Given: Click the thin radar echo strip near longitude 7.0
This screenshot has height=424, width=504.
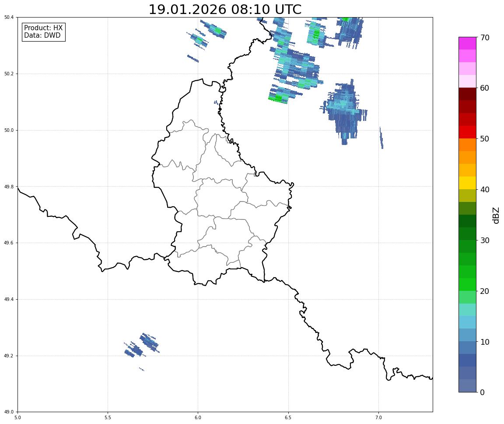Looking at the screenshot, I should pyautogui.click(x=381, y=138).
